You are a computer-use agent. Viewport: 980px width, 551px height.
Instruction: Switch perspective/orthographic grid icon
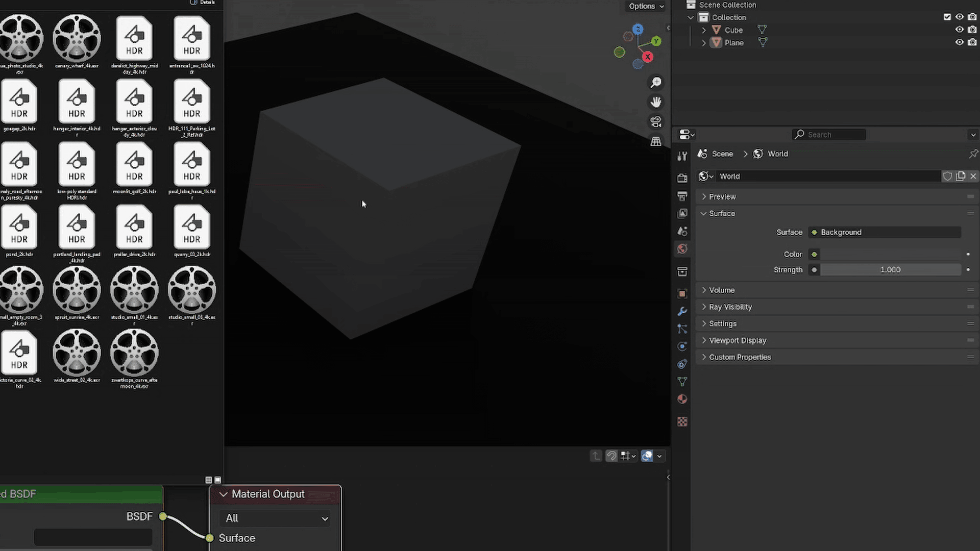pyautogui.click(x=656, y=141)
